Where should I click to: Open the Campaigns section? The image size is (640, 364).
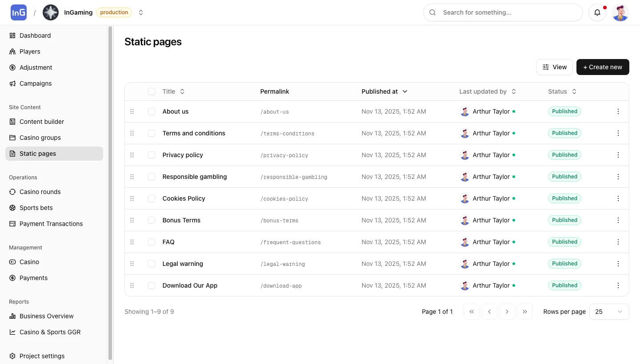[x=35, y=83]
